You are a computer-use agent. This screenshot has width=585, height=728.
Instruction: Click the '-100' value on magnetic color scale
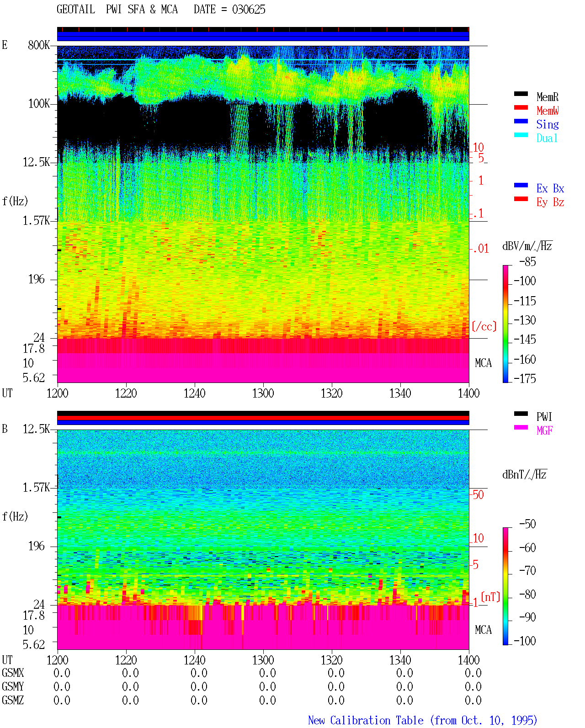[525, 641]
